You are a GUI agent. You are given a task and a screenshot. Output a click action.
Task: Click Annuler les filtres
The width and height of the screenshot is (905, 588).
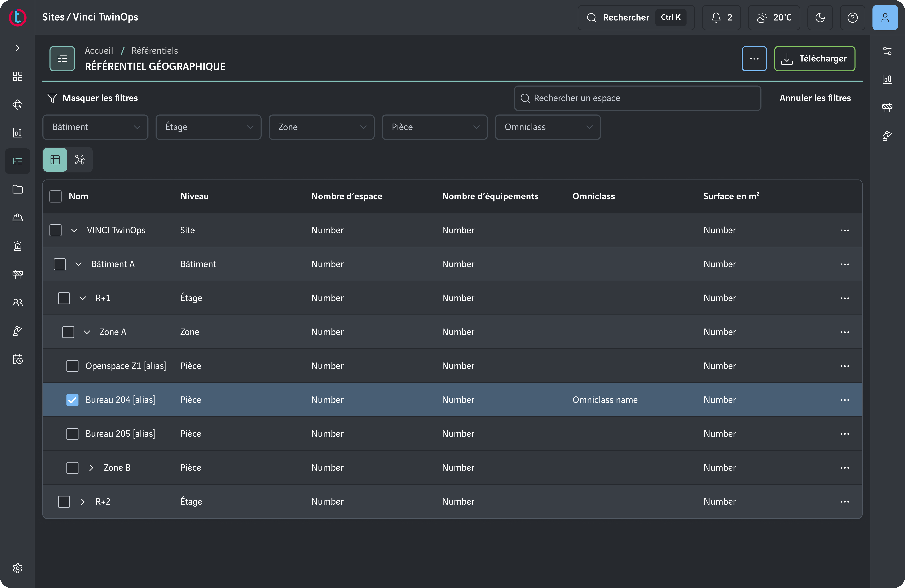pos(815,98)
